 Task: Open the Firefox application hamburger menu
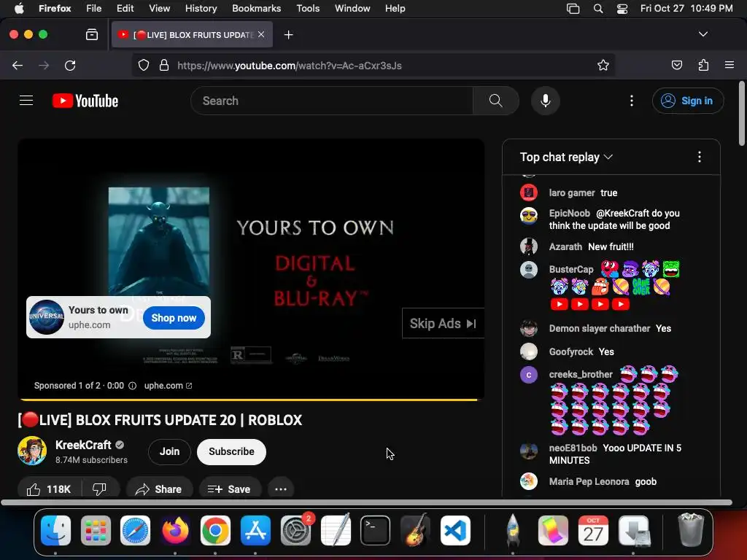729,65
